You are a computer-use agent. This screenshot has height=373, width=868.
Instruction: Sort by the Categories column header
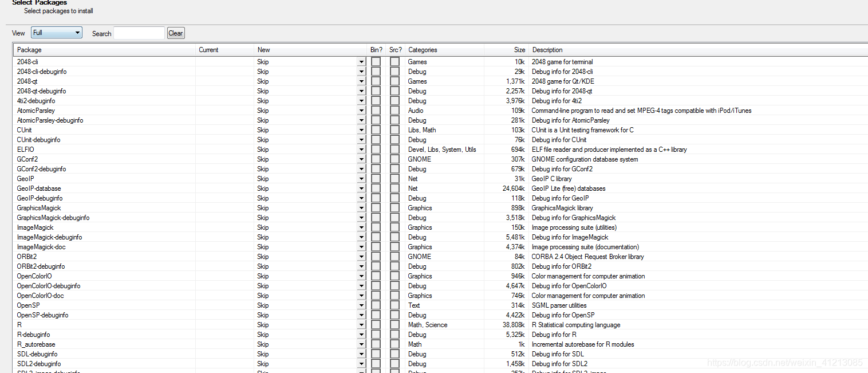click(x=444, y=50)
